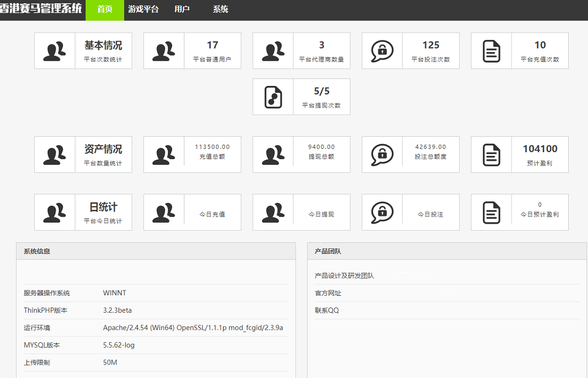Screen dimensions: 588x378
Task: Click the document icon for 预计盈利
Action: 491,155
